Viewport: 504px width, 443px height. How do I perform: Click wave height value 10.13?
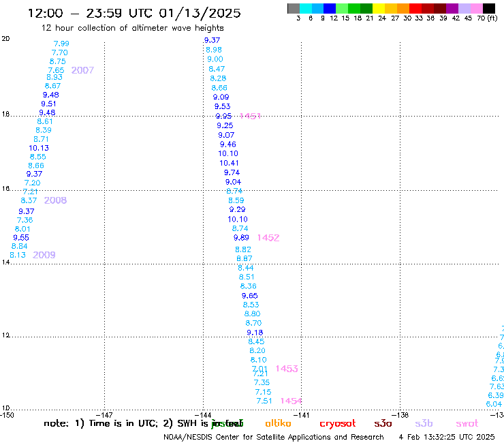coord(39,148)
